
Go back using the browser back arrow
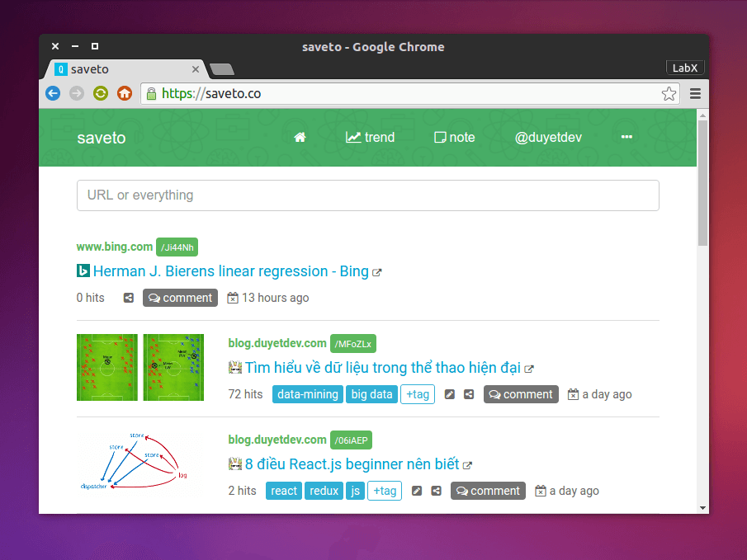[x=53, y=94]
